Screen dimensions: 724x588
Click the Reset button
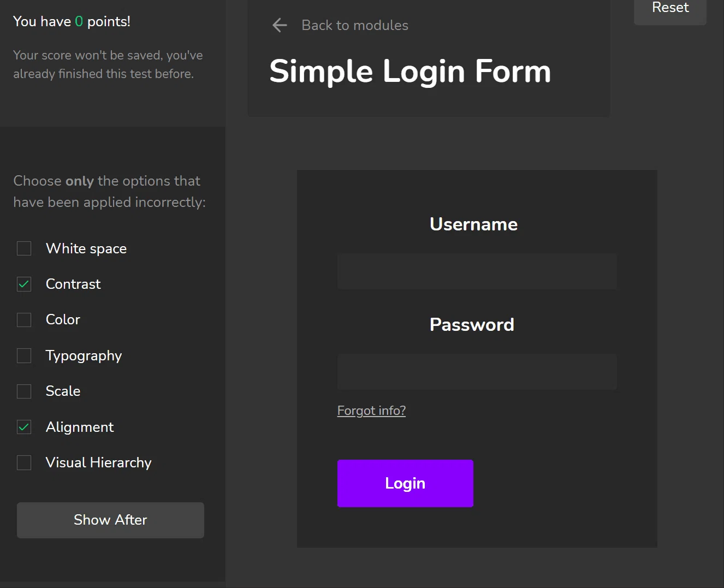click(x=670, y=8)
